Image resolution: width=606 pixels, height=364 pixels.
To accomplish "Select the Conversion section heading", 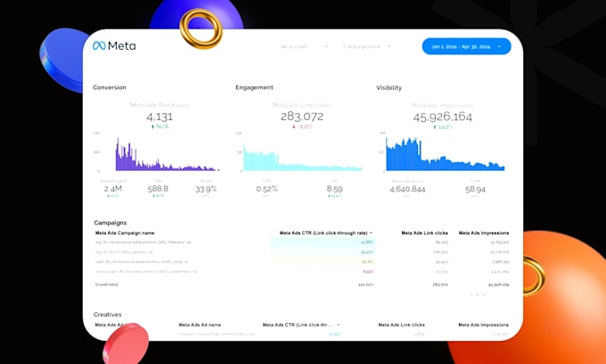I will (x=110, y=87).
